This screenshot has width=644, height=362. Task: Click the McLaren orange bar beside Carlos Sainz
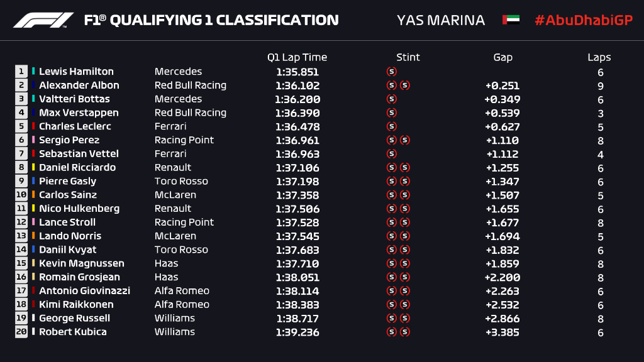coord(33,195)
